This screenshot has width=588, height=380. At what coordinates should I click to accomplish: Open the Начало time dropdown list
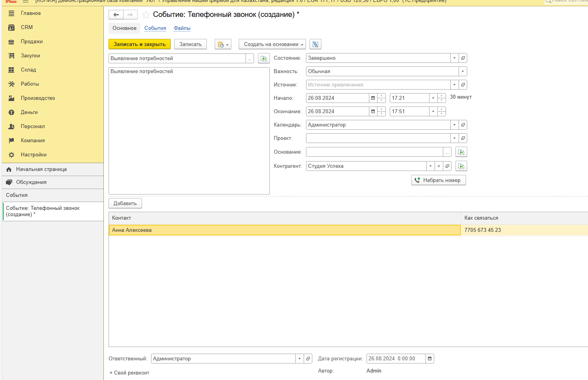click(433, 98)
